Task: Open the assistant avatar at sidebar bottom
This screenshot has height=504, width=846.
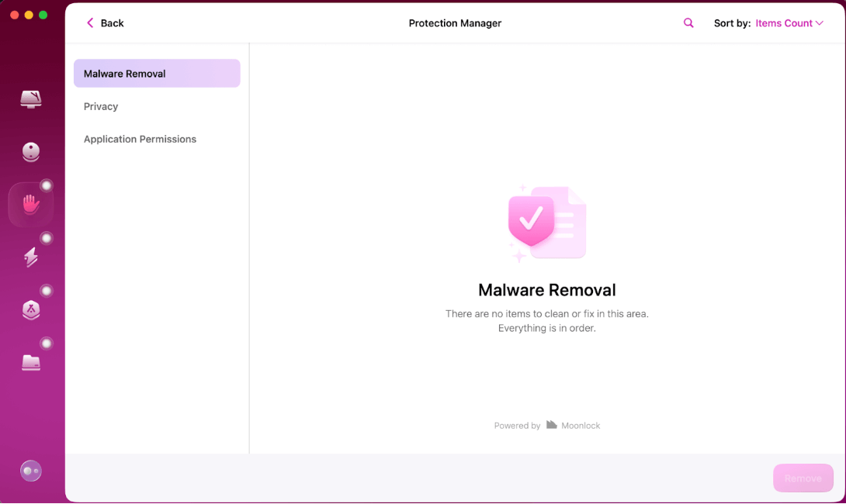Action: pos(31,471)
